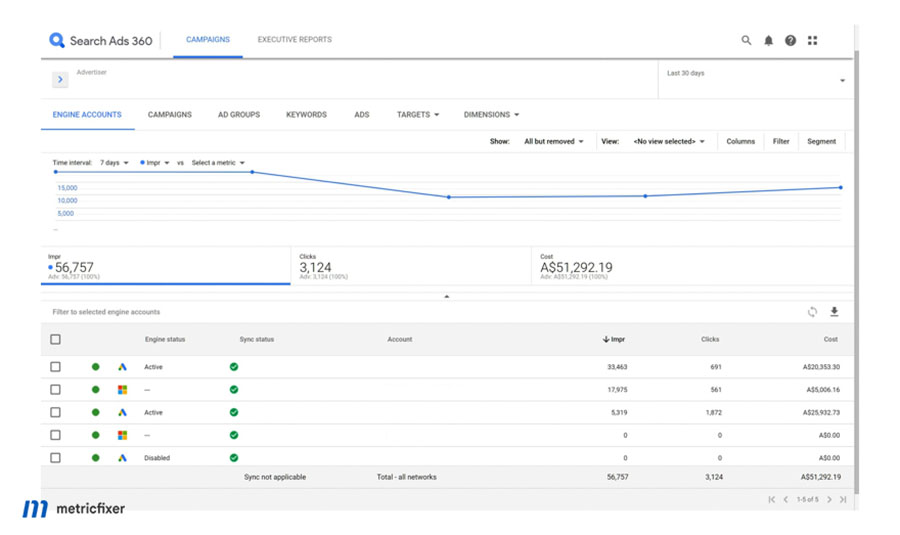900x535 pixels.
Task: Open the No view selected dropdown
Action: pyautogui.click(x=669, y=141)
